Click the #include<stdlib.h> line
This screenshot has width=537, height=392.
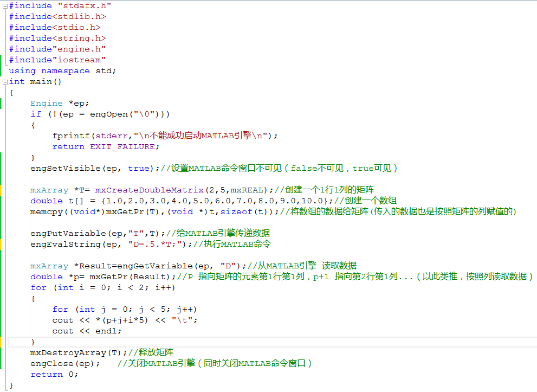point(57,16)
